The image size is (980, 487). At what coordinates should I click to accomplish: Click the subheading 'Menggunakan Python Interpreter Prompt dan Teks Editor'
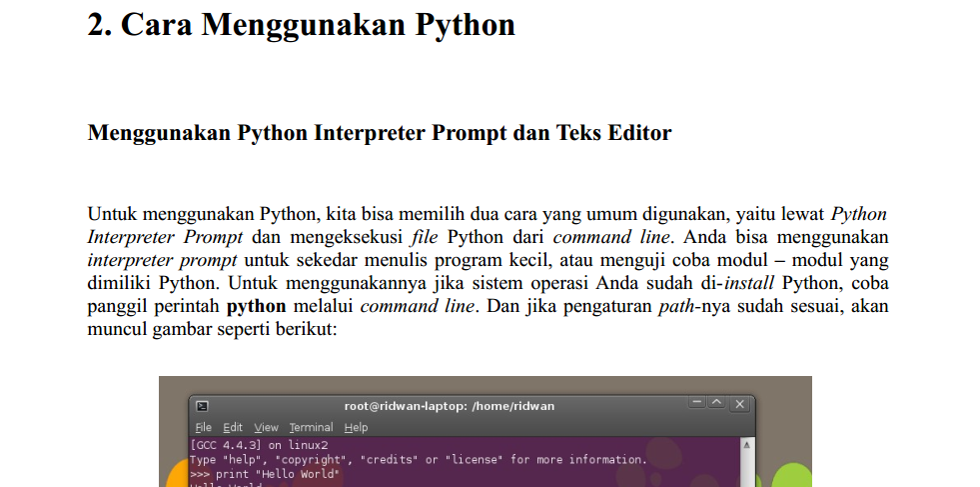(x=380, y=133)
